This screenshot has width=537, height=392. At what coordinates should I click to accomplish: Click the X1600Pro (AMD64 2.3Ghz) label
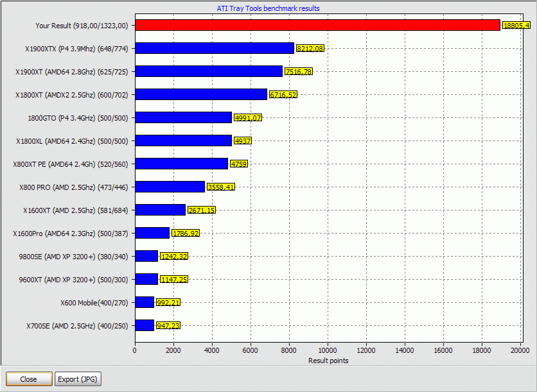pos(71,234)
